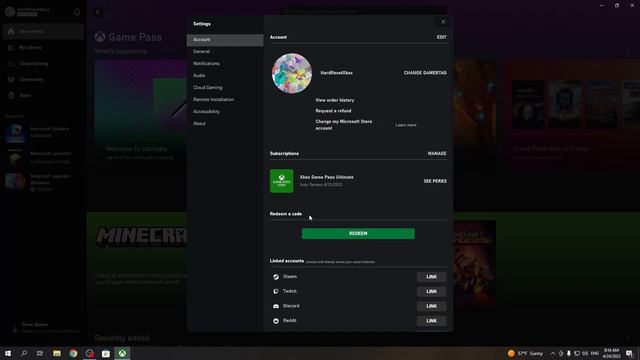Click the microphone tray icon
Screen dimensions: 640x360
[x=569, y=353]
